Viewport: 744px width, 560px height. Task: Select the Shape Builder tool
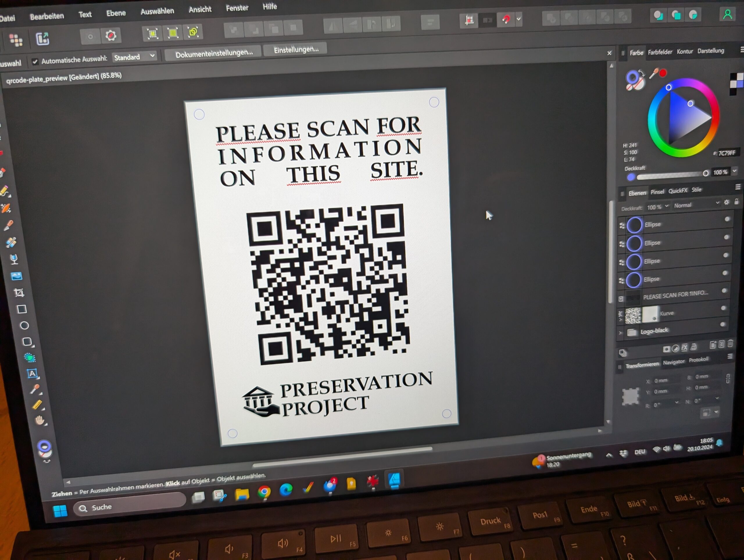pyautogui.click(x=30, y=358)
